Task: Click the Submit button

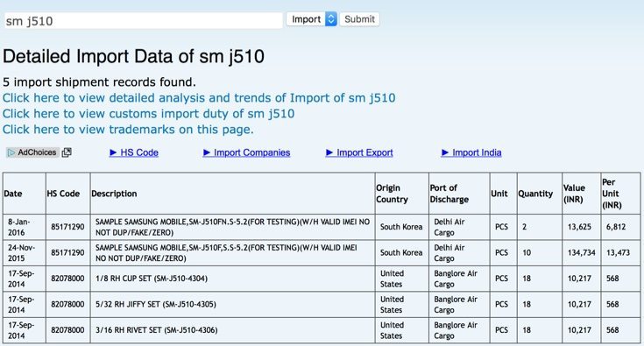Action: [x=359, y=19]
